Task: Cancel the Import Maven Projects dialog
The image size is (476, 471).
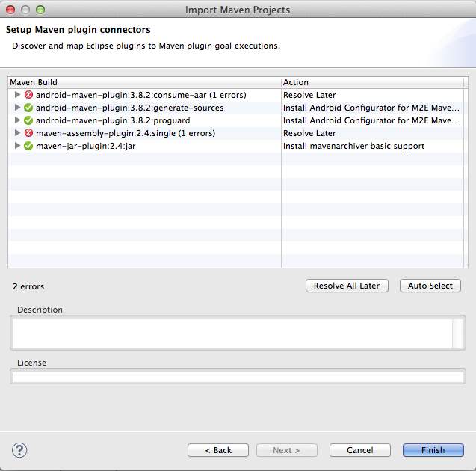Action: [360, 450]
